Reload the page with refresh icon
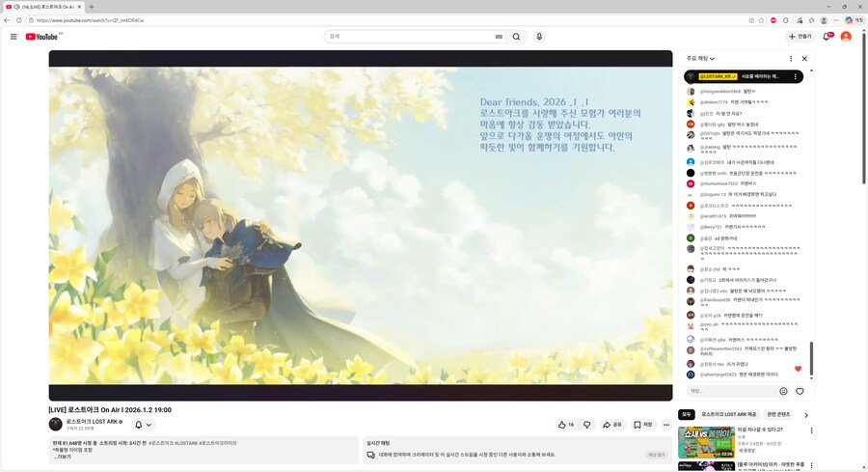868x472 pixels. tap(19, 20)
